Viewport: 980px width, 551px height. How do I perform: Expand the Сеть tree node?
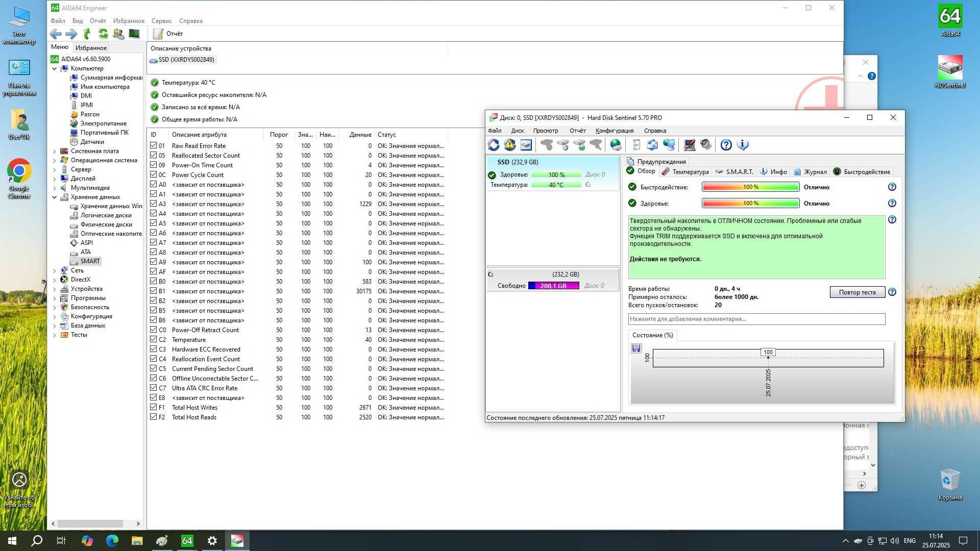tap(55, 270)
